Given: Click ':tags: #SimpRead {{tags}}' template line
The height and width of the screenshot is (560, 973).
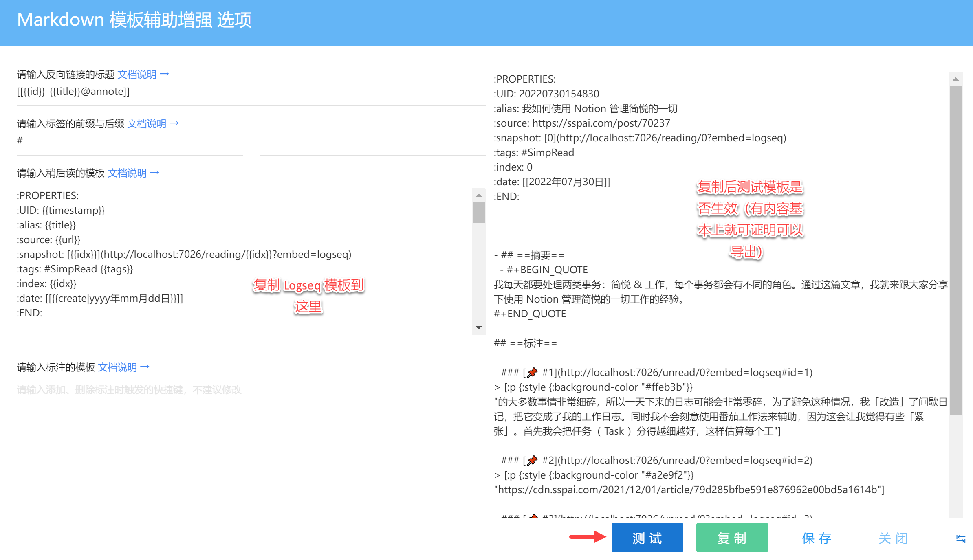Looking at the screenshot, I should (75, 269).
